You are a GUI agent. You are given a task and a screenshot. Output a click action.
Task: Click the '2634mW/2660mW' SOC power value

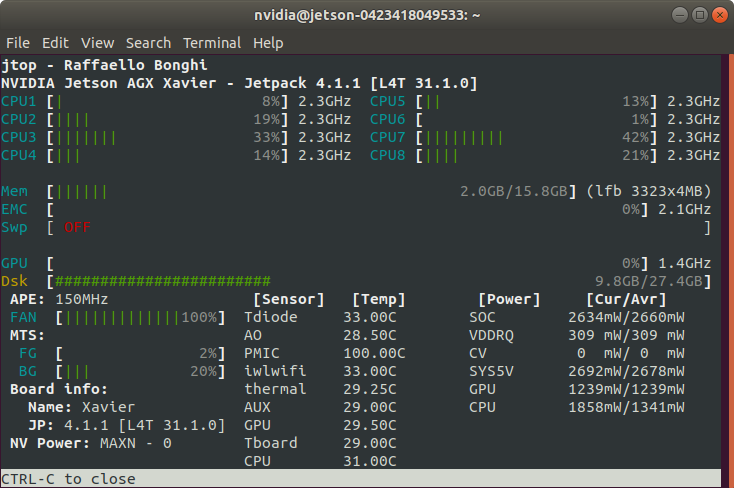click(626, 318)
